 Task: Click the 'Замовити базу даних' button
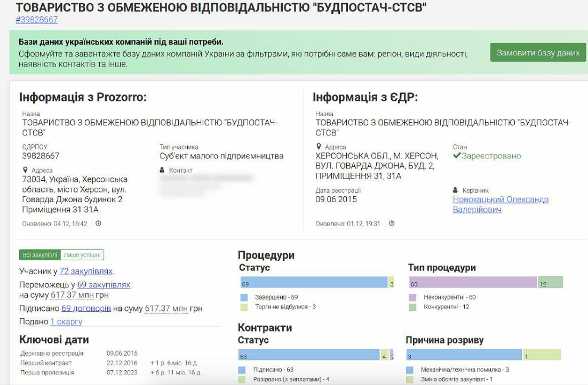[x=538, y=52]
